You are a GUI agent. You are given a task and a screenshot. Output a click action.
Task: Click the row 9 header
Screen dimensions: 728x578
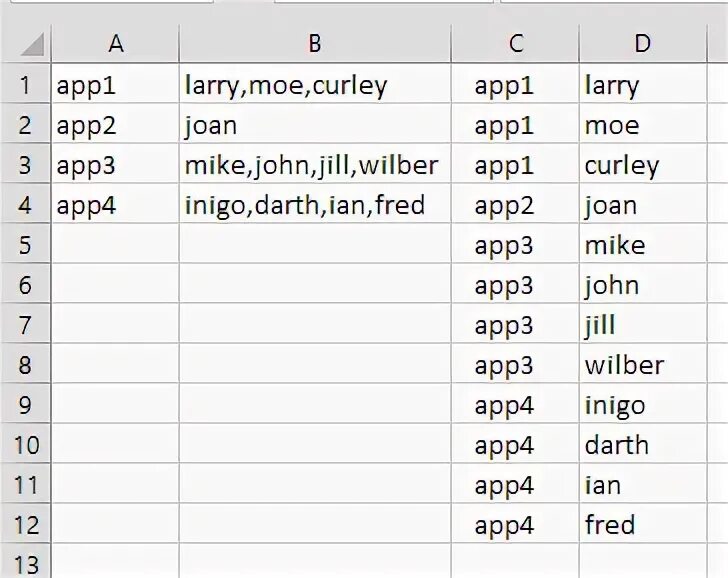[25, 406]
